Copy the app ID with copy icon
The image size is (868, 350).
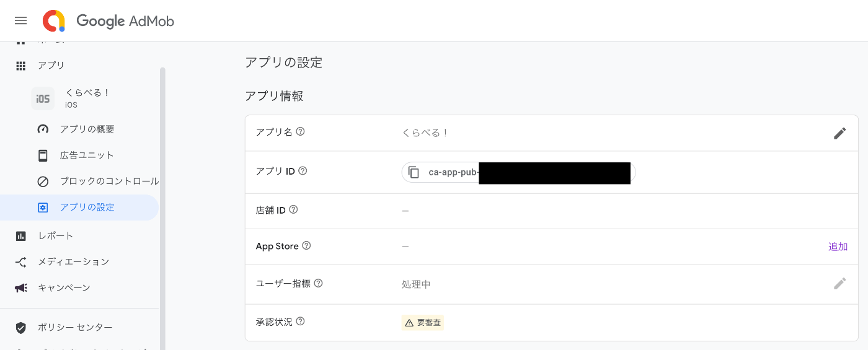414,172
